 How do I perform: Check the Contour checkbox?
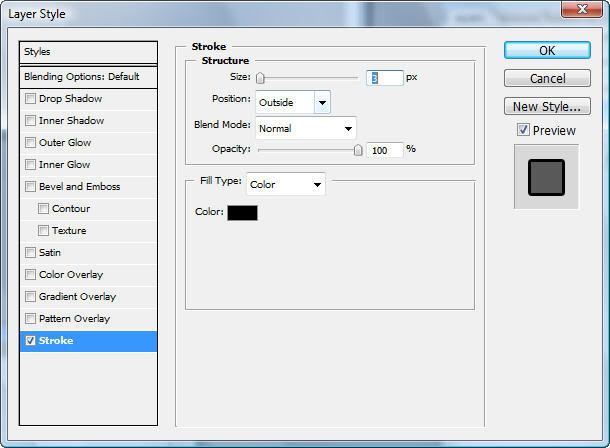tap(43, 208)
